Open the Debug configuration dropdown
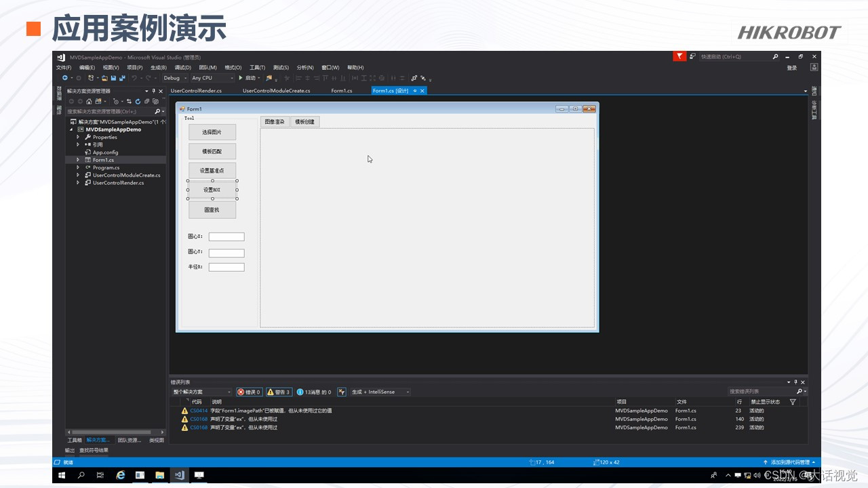 click(175, 78)
